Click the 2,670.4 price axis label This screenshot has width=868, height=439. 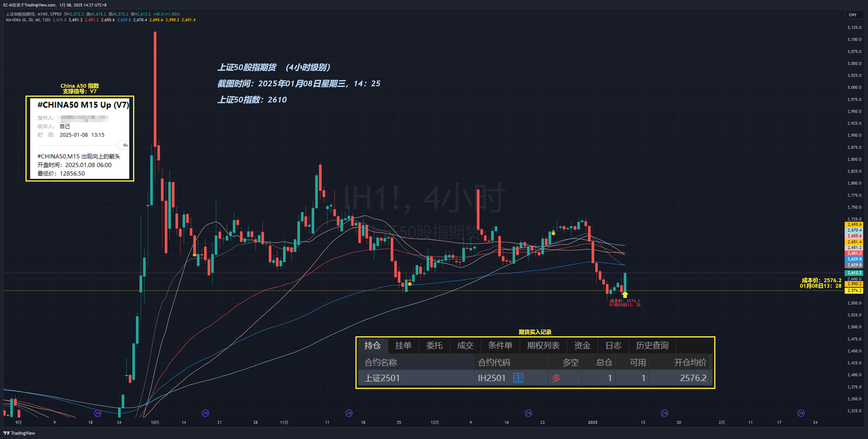[x=854, y=230]
